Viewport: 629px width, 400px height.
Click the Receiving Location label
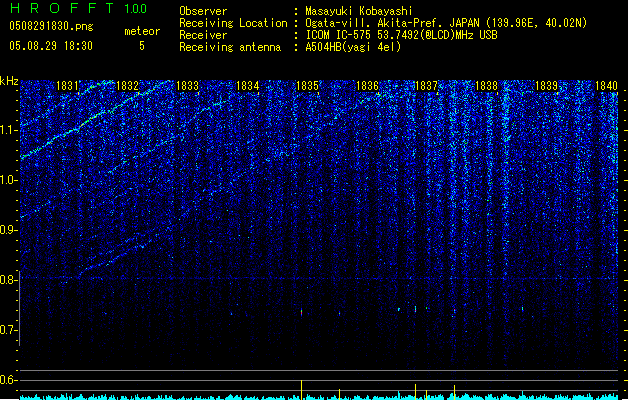tap(233, 23)
